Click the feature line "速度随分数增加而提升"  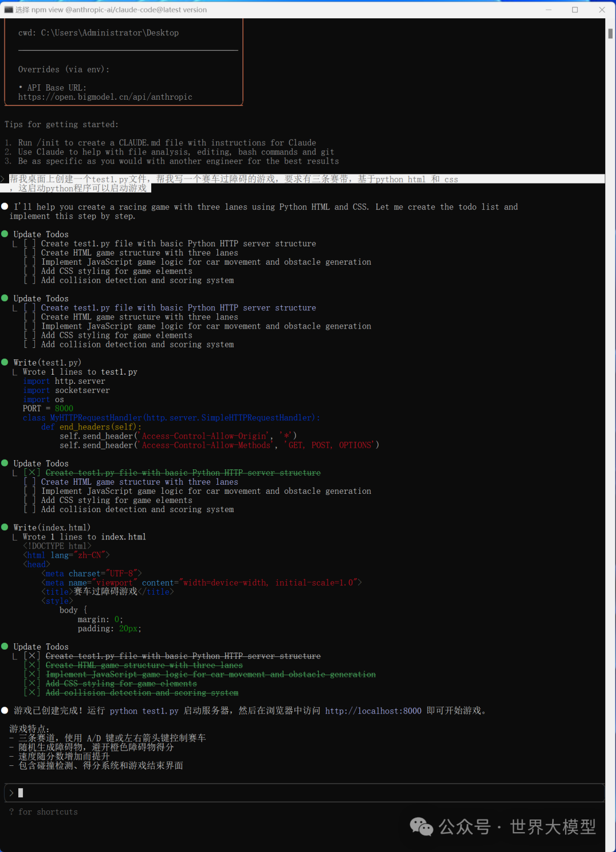pyautogui.click(x=59, y=756)
